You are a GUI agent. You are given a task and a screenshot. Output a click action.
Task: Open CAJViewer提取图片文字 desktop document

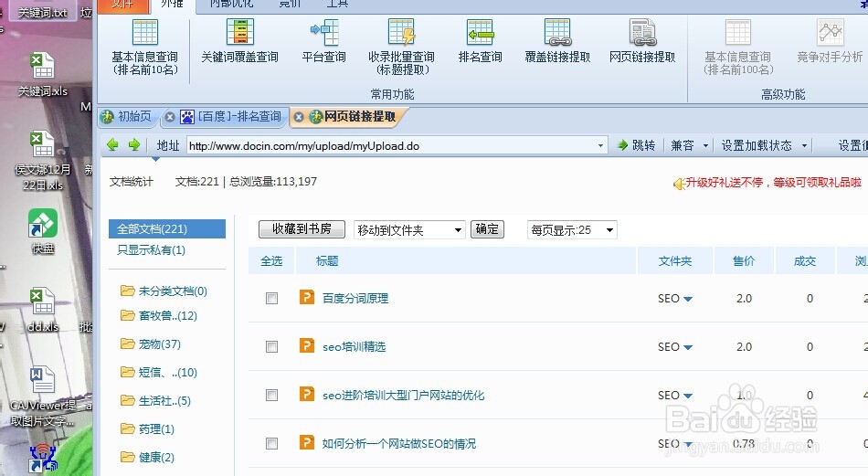pos(42,397)
